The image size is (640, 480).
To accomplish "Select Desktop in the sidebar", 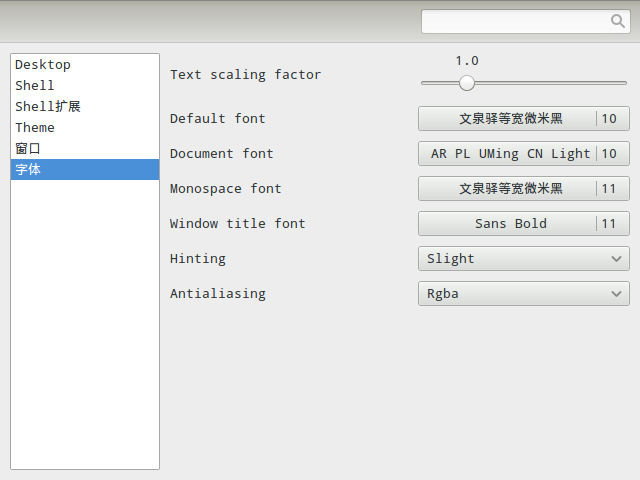I will tap(43, 65).
